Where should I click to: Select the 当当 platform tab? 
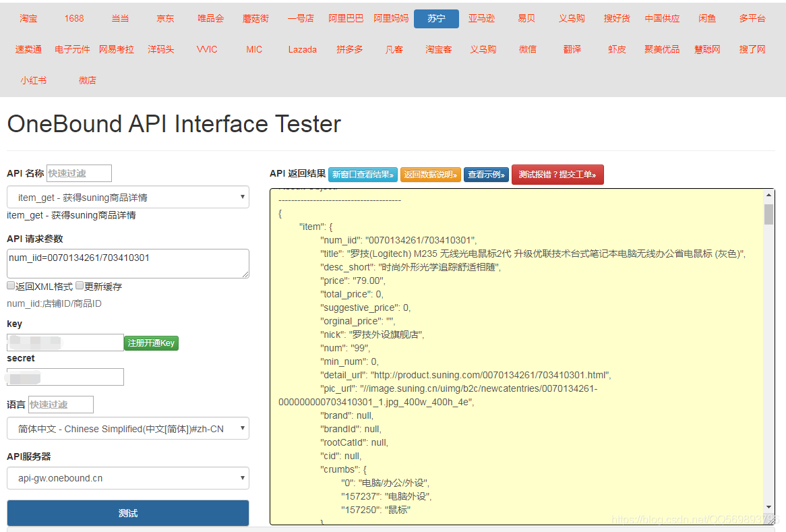[x=120, y=19]
